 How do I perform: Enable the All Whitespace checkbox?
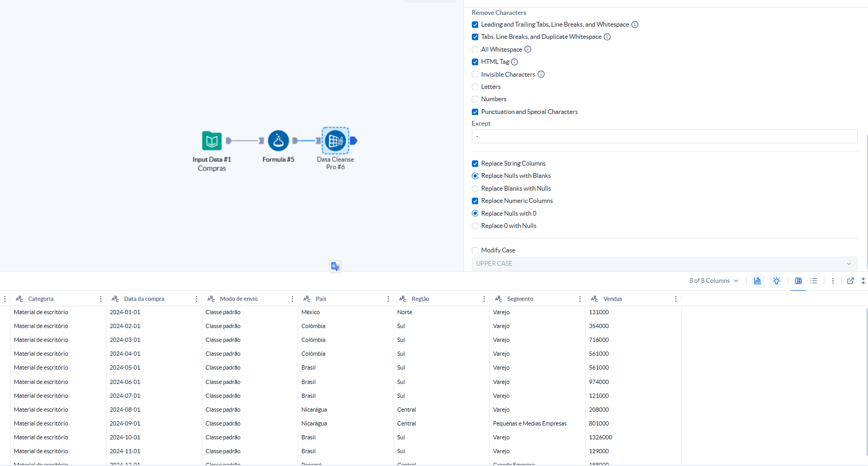(x=475, y=50)
